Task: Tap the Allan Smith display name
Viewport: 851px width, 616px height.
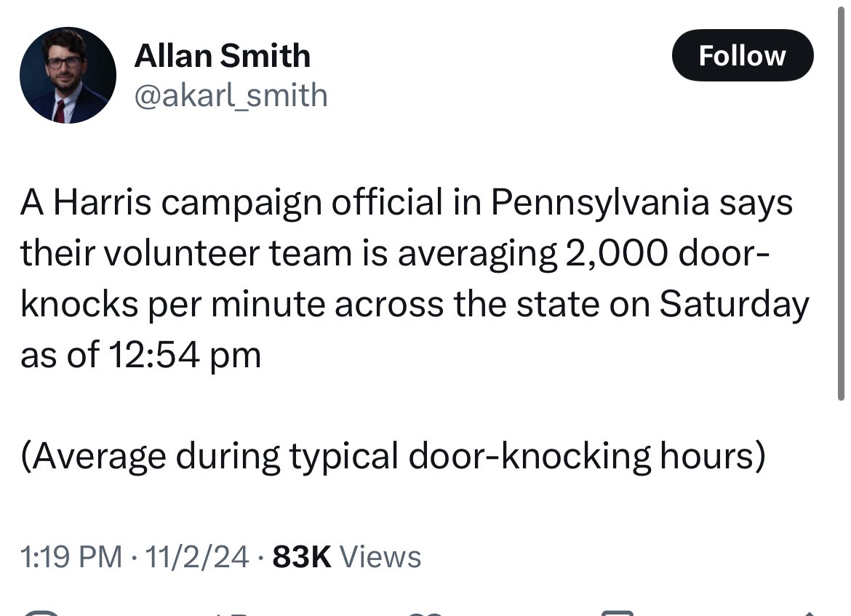Action: (x=222, y=56)
